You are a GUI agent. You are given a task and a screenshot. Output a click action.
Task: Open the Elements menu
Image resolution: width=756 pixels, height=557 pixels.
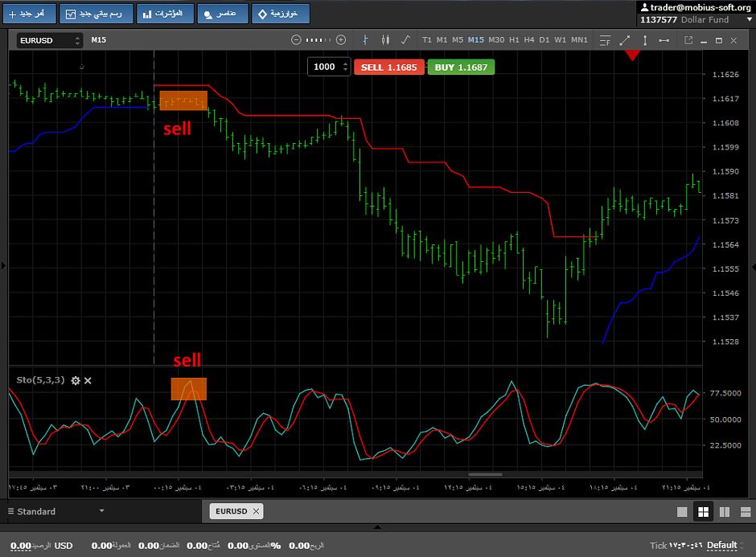[x=222, y=14]
